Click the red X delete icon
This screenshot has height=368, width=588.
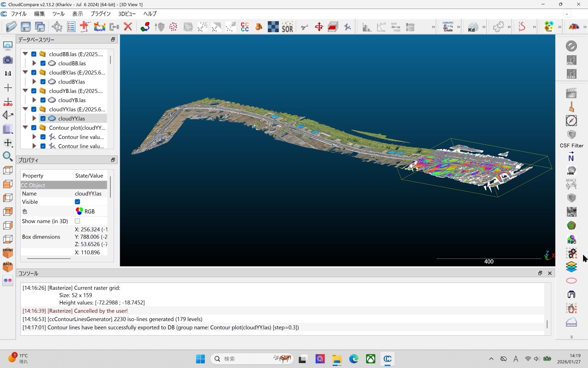click(x=128, y=27)
